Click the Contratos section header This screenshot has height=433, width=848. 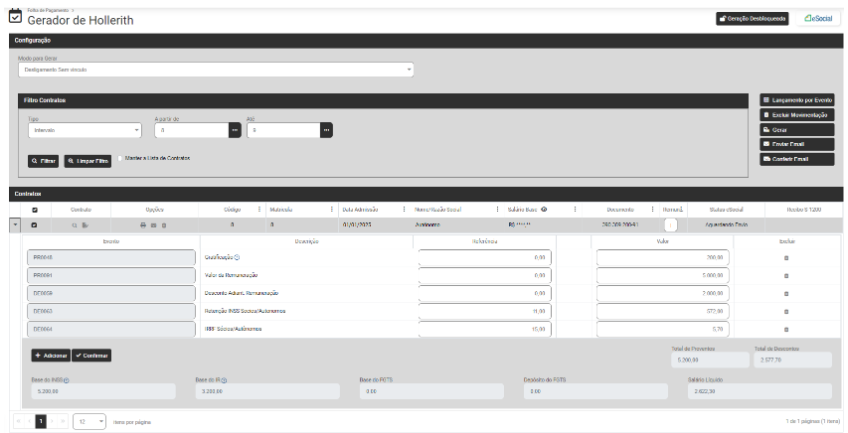426,194
